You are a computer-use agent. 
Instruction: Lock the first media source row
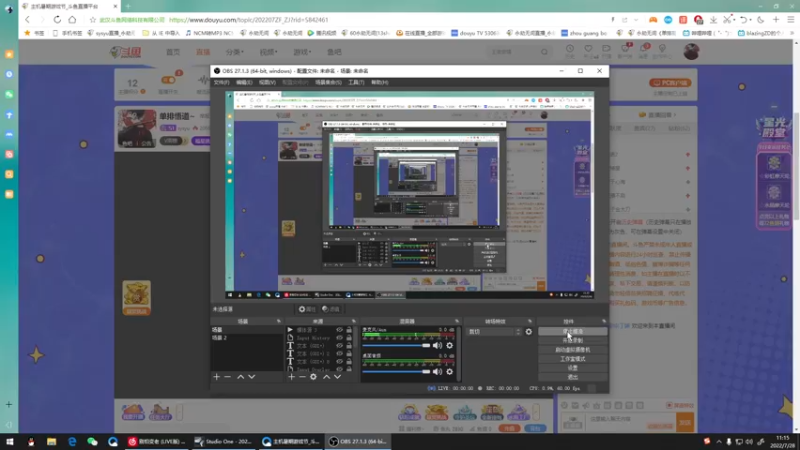[x=349, y=330]
